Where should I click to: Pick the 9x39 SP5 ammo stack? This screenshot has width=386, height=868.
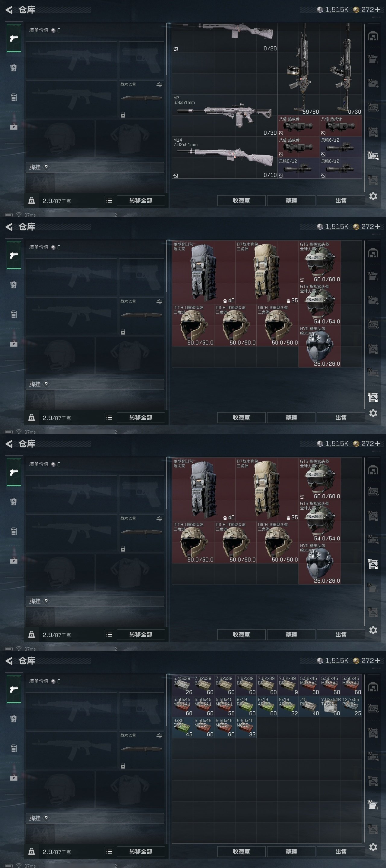pos(182,728)
